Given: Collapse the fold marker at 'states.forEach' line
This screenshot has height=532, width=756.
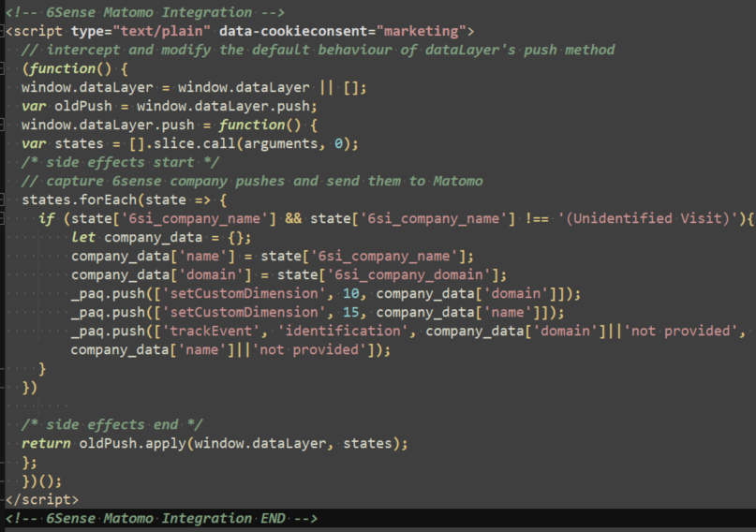Looking at the screenshot, I should 2,200.
